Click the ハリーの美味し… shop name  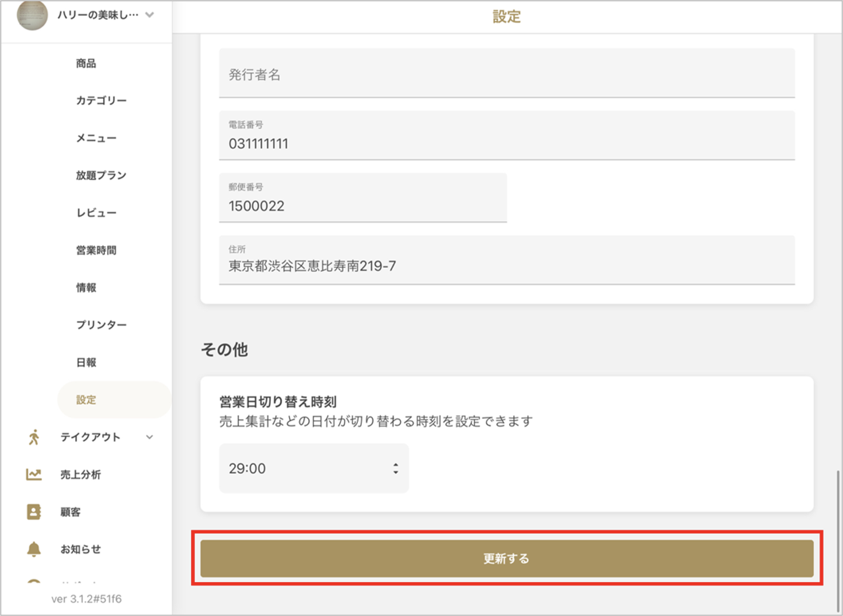pyautogui.click(x=97, y=15)
